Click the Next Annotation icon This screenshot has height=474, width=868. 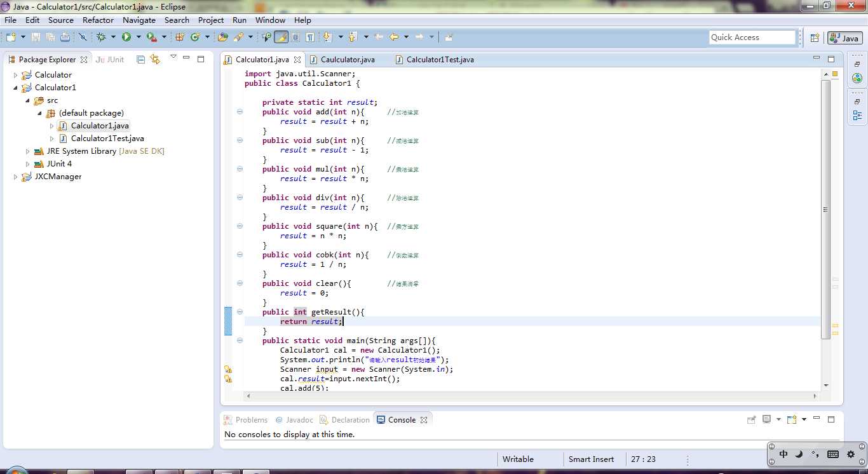coord(327,37)
